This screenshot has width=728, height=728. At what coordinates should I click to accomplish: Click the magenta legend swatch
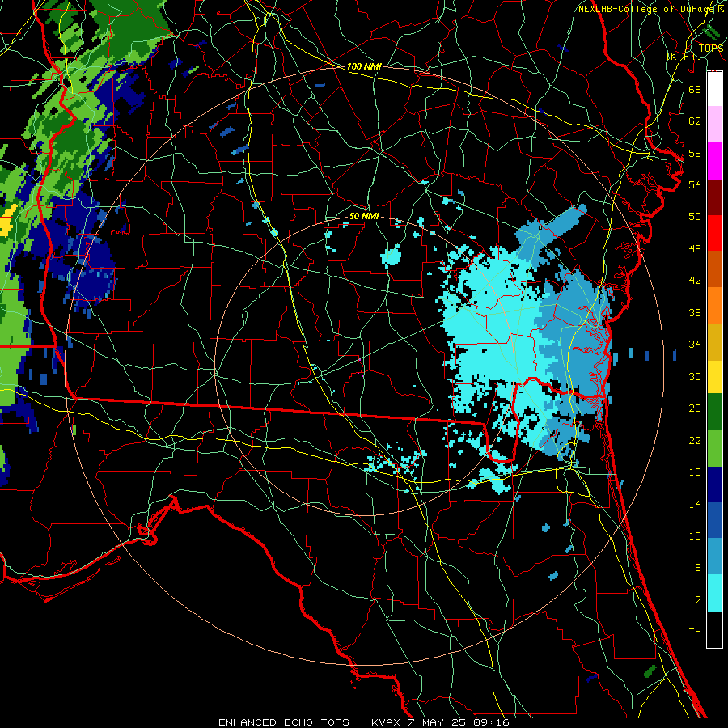click(714, 161)
